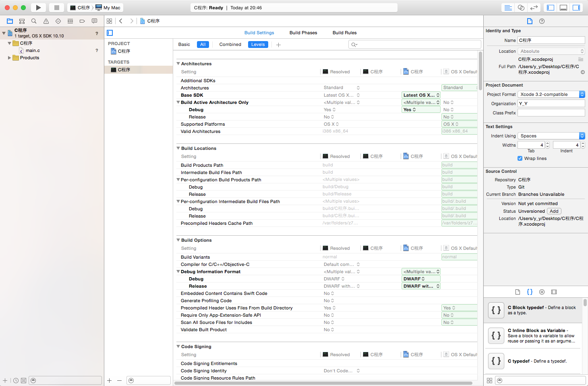588x386 pixels.
Task: Open the Indent Using dropdown
Action: 551,136
